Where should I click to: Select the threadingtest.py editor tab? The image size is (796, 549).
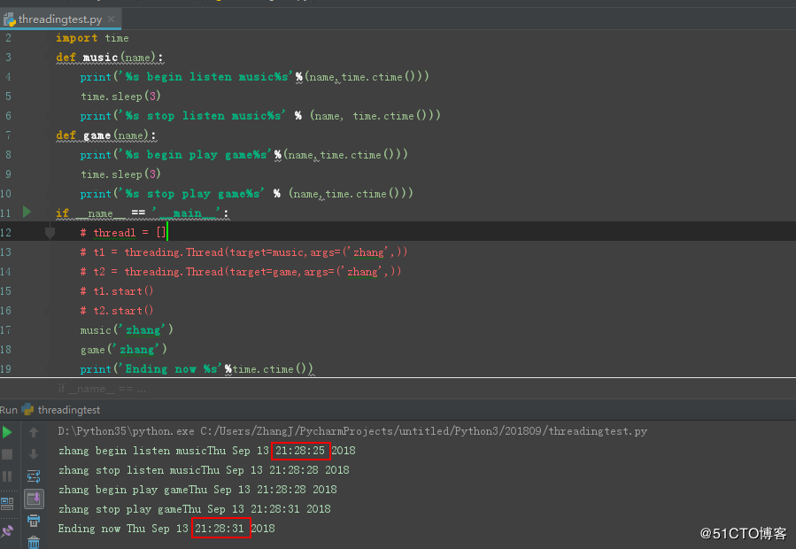tap(60, 19)
